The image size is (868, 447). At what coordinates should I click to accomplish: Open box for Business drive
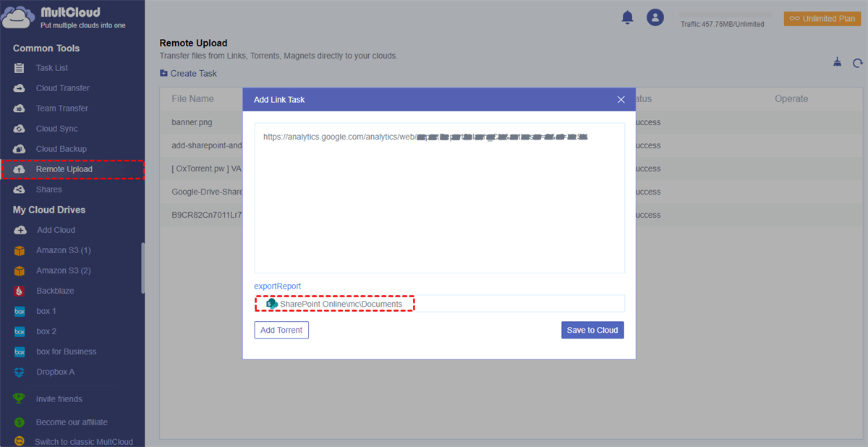pos(66,352)
